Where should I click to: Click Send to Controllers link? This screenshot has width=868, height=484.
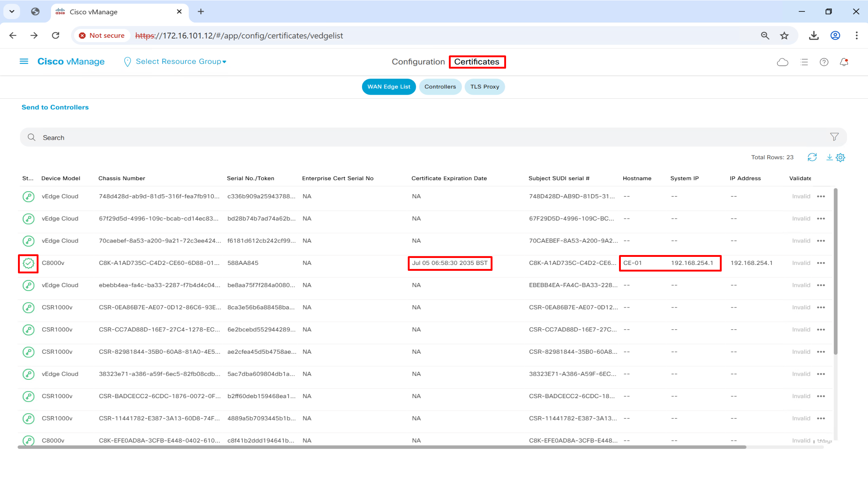click(x=55, y=107)
